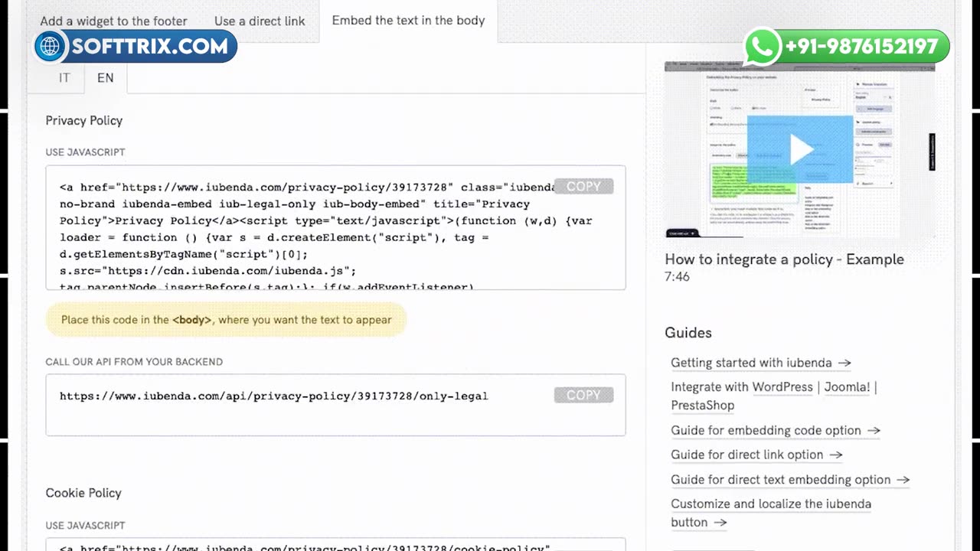Copy the Privacy Policy JavaScript code
The height and width of the screenshot is (551, 980).
[x=583, y=187]
